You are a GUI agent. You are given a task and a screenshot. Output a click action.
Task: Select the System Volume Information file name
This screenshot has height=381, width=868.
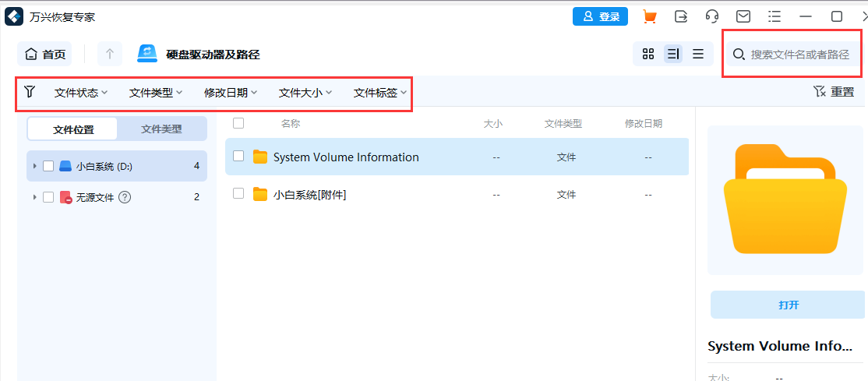(346, 157)
